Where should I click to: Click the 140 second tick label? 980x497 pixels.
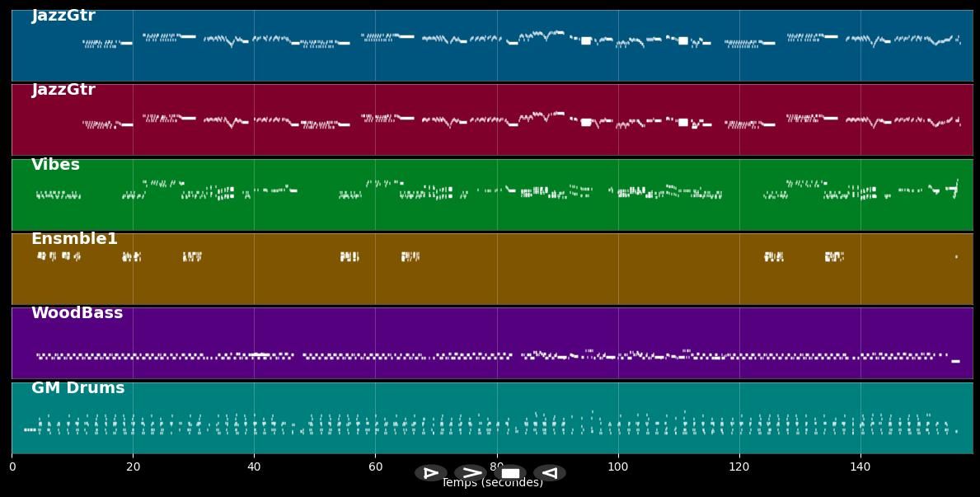coord(860,467)
